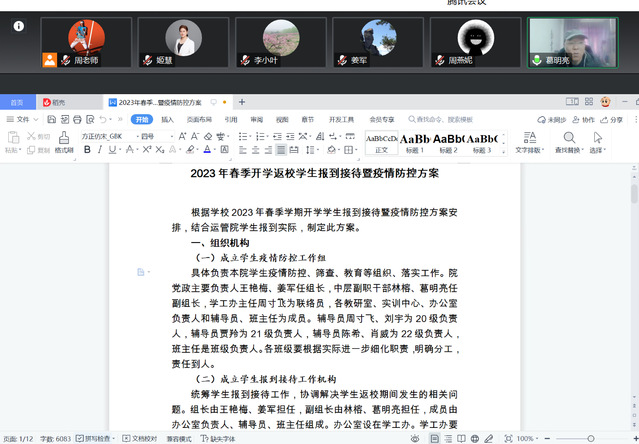The height and width of the screenshot is (444, 639).
Task: Toggle Italic formatting
Action: [x=100, y=150]
